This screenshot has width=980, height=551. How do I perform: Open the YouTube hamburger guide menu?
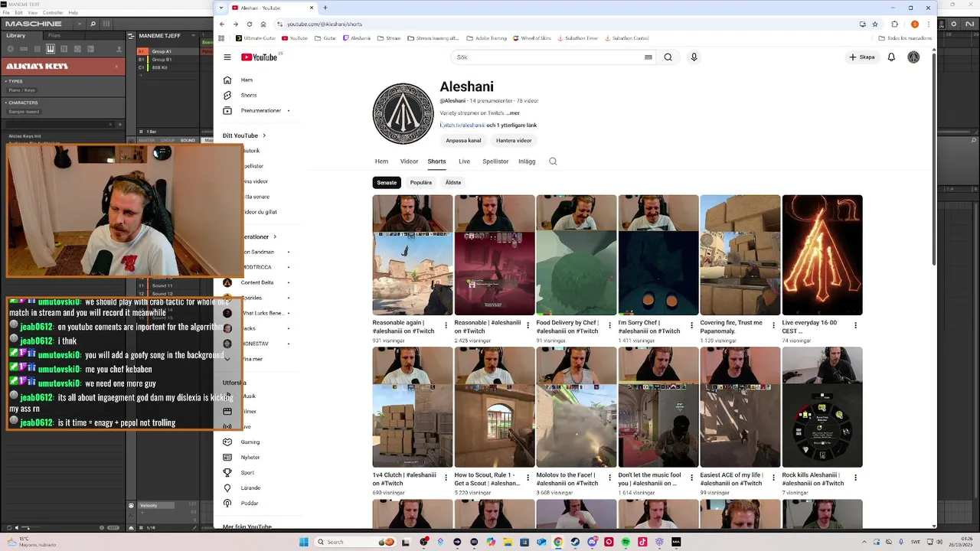coord(227,57)
